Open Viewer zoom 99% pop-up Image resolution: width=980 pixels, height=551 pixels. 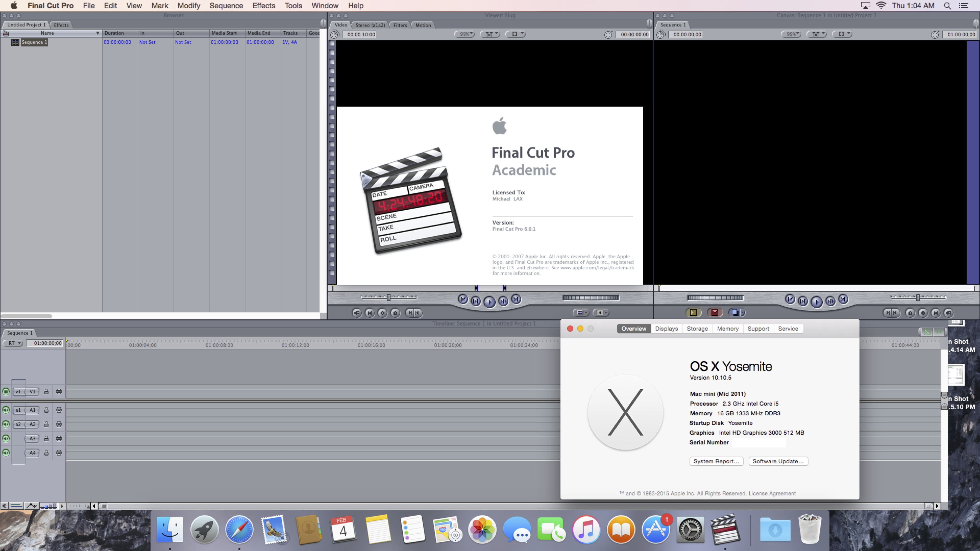pyautogui.click(x=465, y=34)
